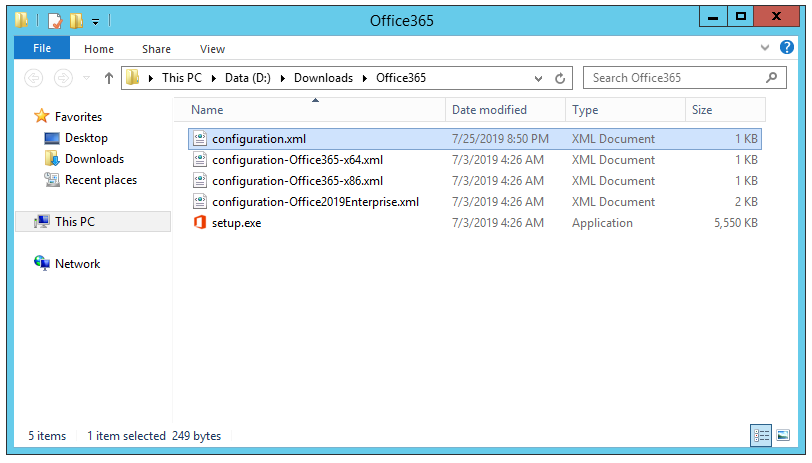Viewport: 812px width, 463px height.
Task: Switch to large thumbnails view
Action: tap(781, 435)
